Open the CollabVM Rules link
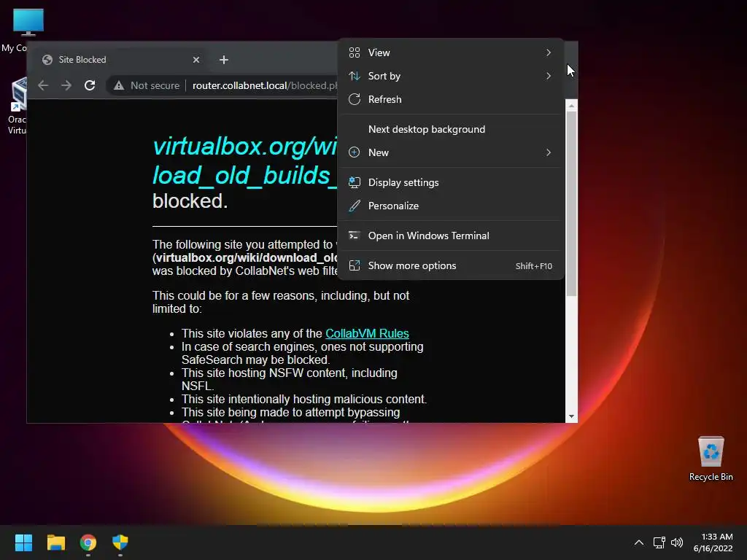747x560 pixels. coord(367,333)
